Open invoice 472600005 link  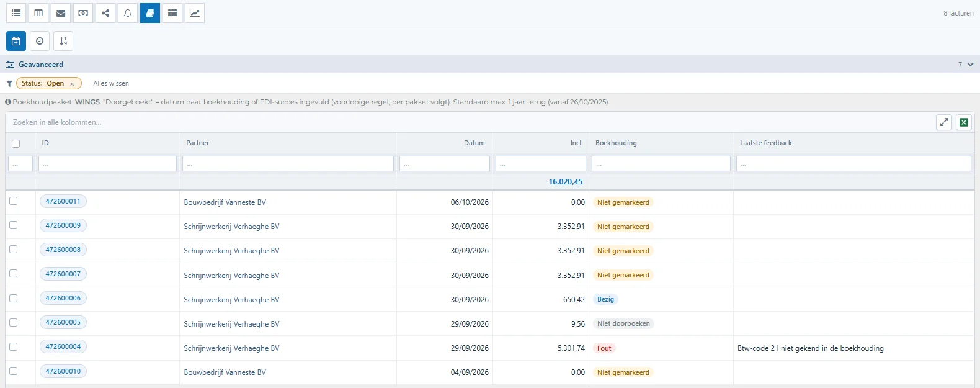(63, 322)
